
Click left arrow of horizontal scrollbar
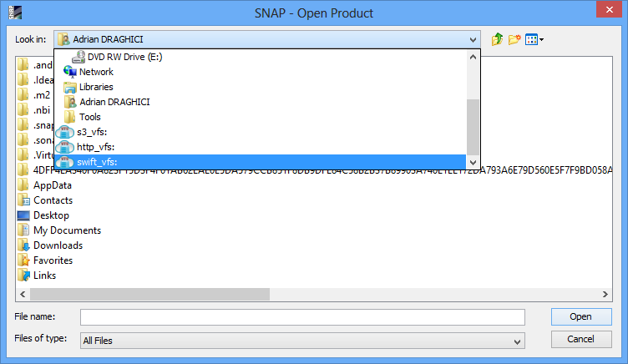[x=23, y=295]
